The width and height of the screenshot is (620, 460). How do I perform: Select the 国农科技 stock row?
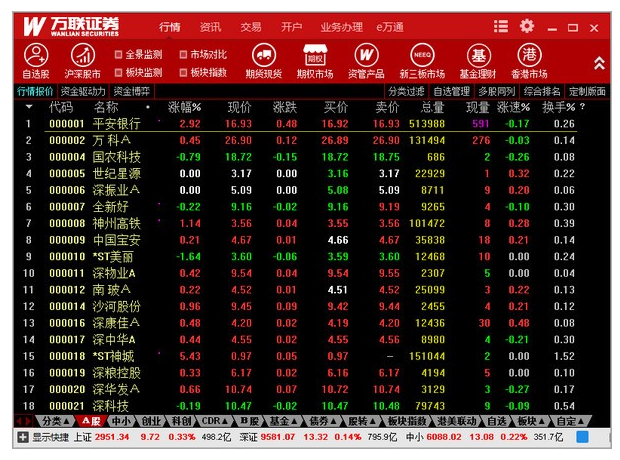click(299, 157)
